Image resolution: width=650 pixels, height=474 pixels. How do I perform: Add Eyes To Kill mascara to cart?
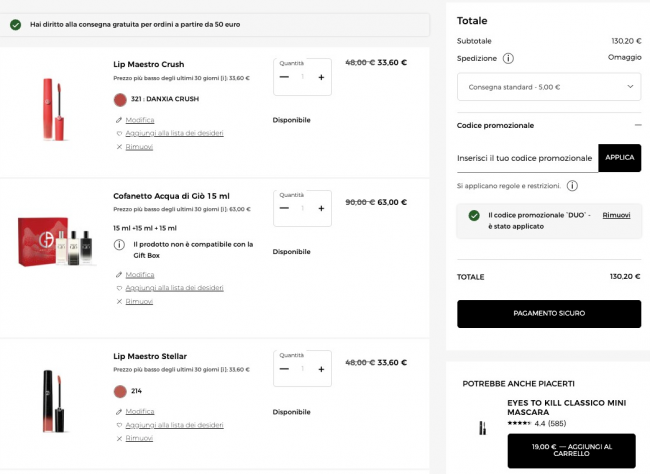(x=571, y=451)
